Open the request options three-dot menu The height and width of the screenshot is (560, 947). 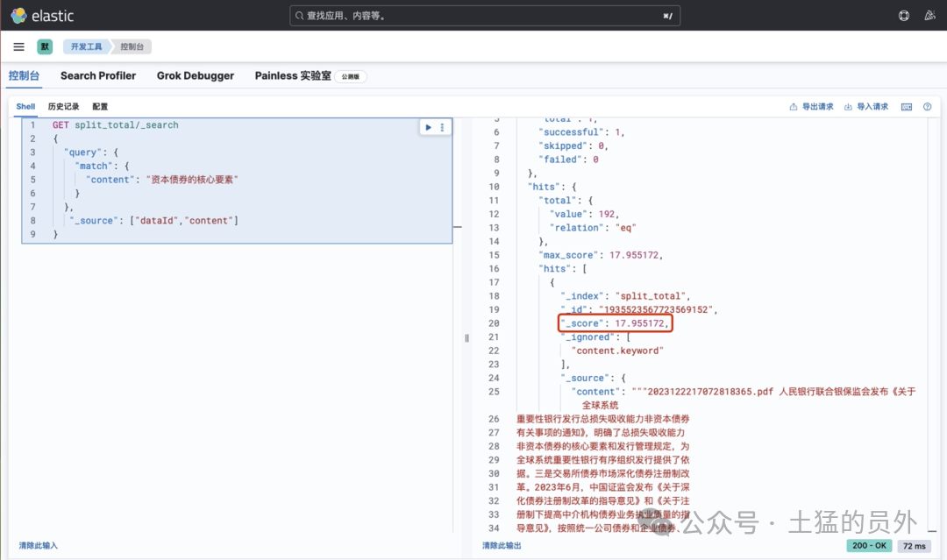point(442,127)
